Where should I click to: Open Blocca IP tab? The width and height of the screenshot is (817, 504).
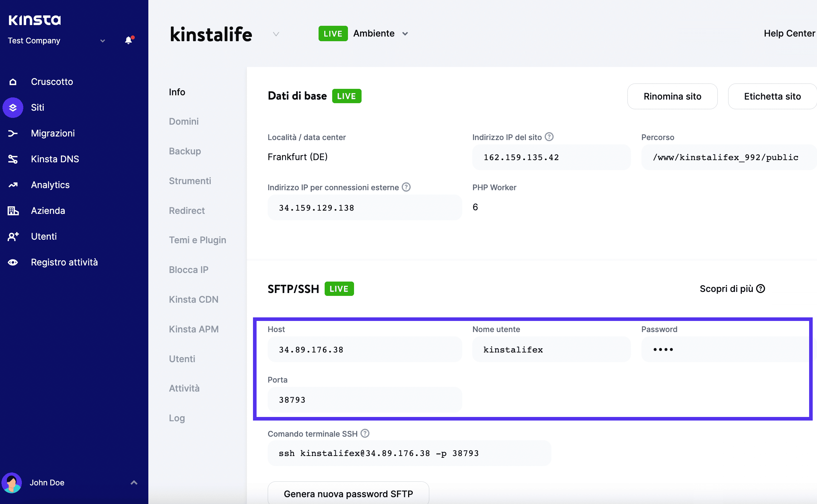point(188,270)
